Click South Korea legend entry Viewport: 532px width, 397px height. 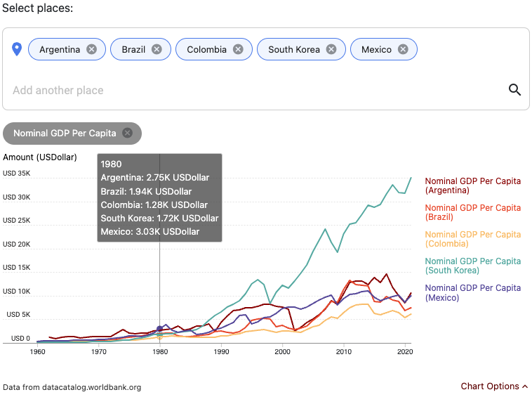click(x=472, y=266)
